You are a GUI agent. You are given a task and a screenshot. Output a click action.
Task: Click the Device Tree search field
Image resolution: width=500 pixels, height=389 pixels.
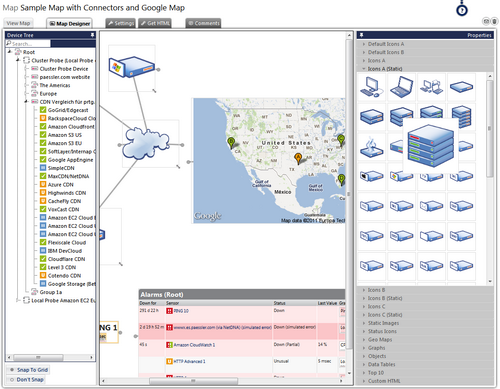coord(28,44)
